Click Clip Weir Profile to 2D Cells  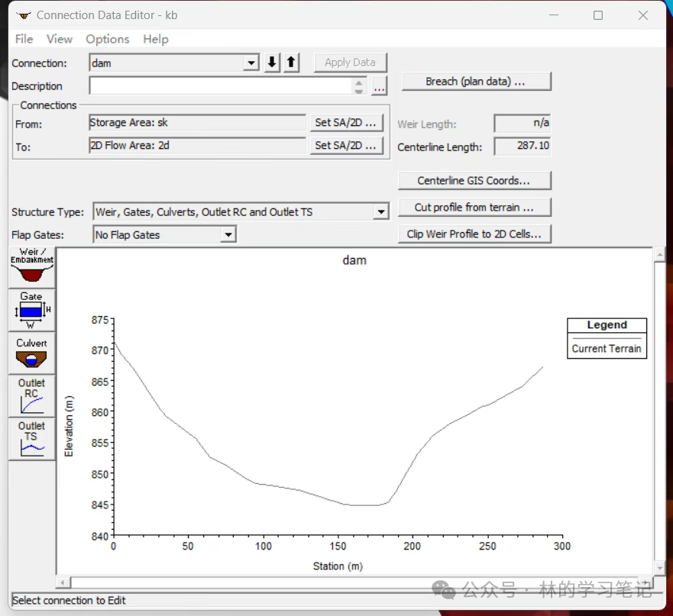(474, 234)
